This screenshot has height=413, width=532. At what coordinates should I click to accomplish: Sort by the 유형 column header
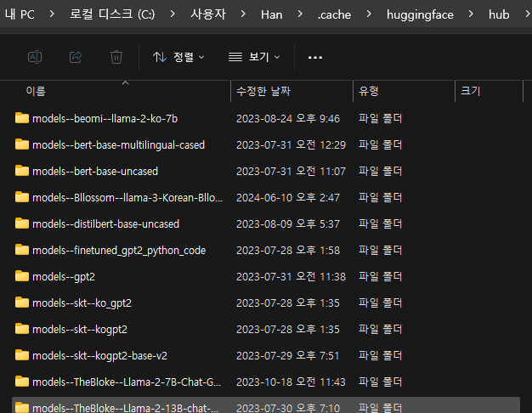(x=369, y=91)
